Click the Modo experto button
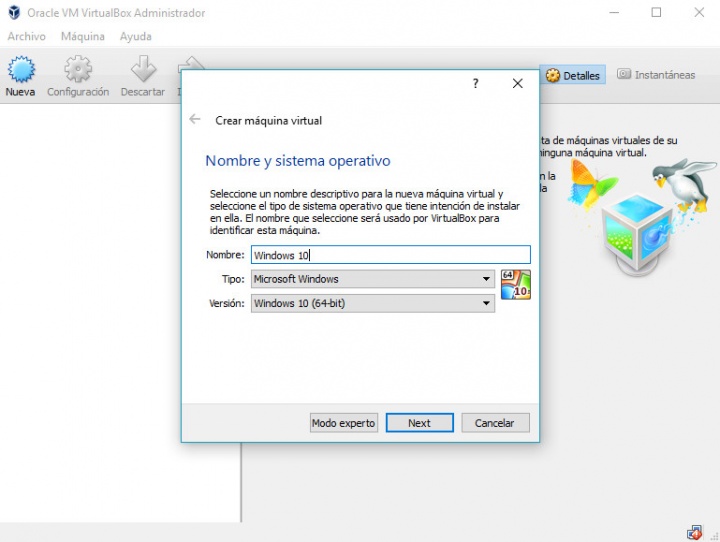720x542 pixels. 343,423
